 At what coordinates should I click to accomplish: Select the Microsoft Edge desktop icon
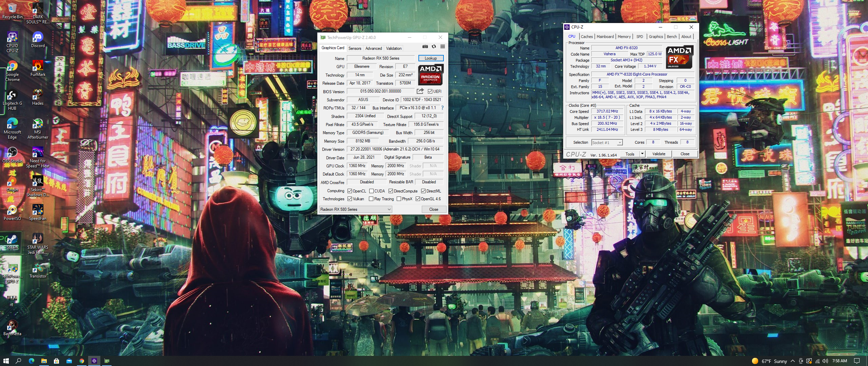(13, 129)
